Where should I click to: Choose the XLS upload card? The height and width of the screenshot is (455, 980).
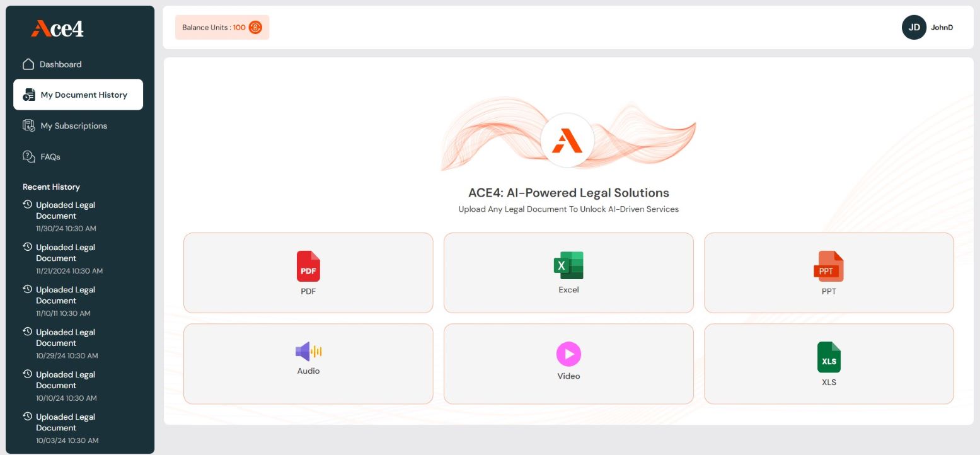click(x=829, y=364)
